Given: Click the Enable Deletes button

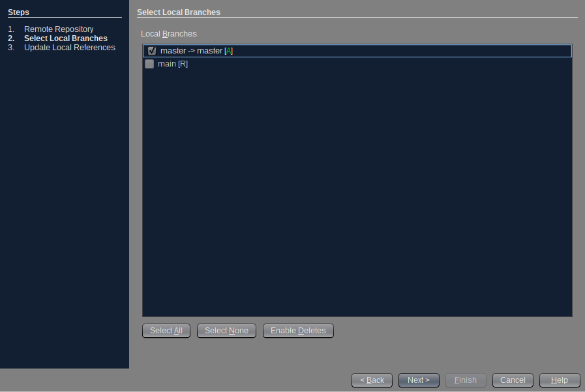Looking at the screenshot, I should pos(298,331).
